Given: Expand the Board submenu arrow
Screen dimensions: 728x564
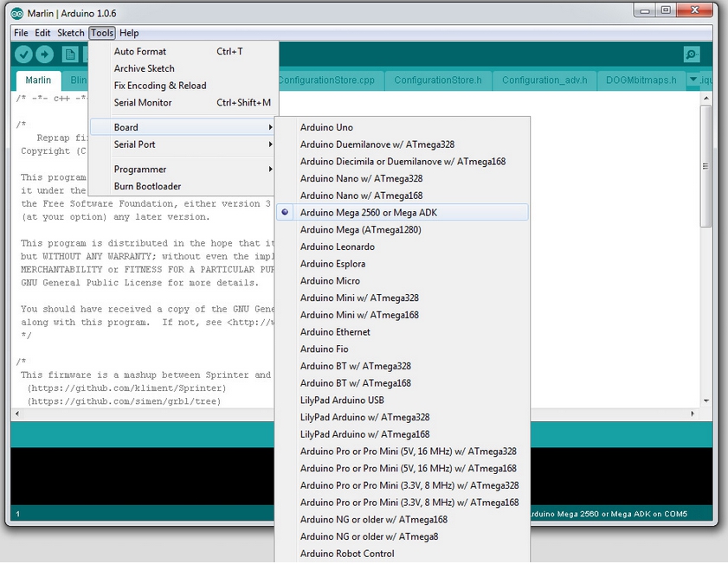Looking at the screenshot, I should (x=270, y=127).
